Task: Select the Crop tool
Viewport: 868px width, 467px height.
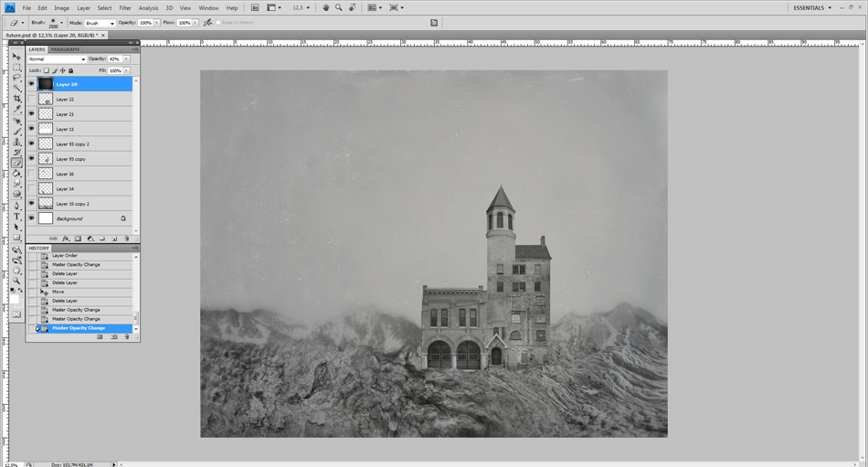Action: point(16,99)
